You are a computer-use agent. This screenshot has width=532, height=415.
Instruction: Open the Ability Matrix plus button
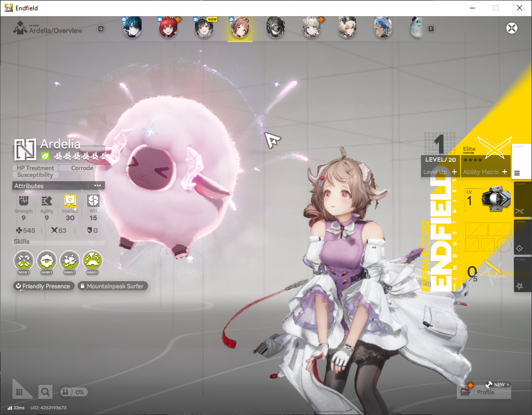coord(505,172)
